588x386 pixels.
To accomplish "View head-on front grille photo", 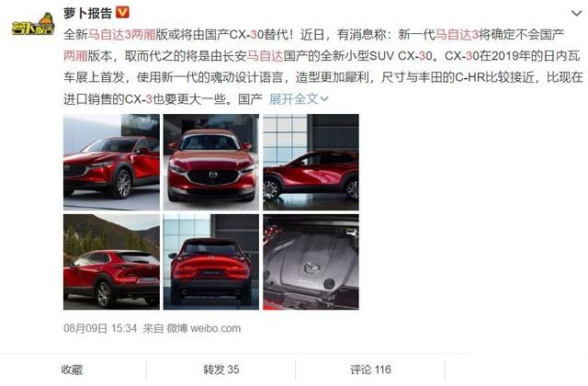I will click(211, 162).
